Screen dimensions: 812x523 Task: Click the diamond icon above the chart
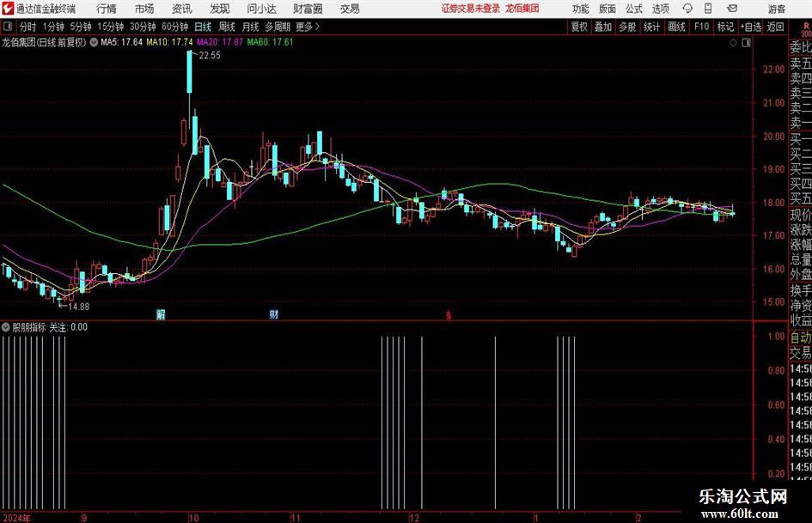733,43
